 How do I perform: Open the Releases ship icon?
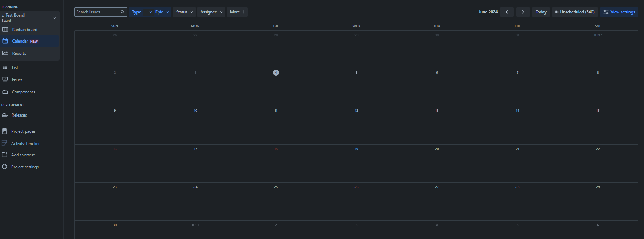pyautogui.click(x=5, y=115)
